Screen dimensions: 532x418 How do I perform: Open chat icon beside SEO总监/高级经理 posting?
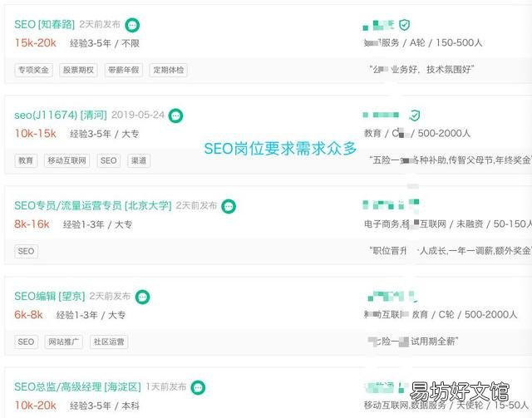[198, 387]
